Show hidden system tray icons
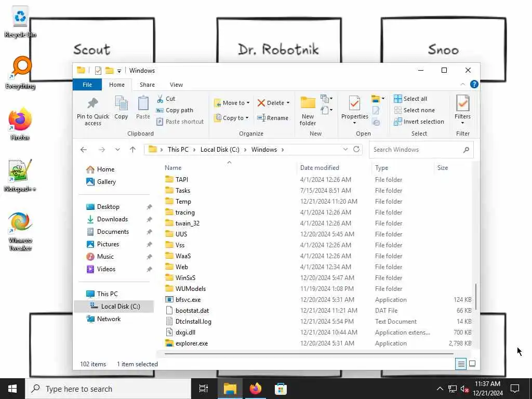This screenshot has width=532, height=399. tap(440, 389)
